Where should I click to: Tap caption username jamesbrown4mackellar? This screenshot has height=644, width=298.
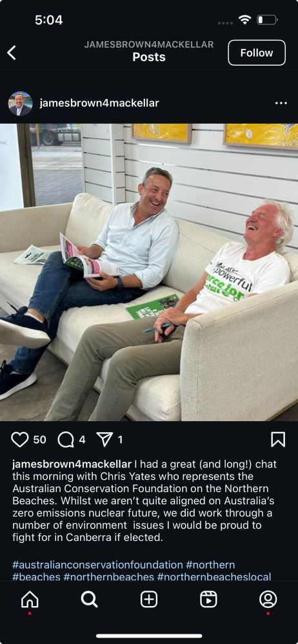point(72,464)
